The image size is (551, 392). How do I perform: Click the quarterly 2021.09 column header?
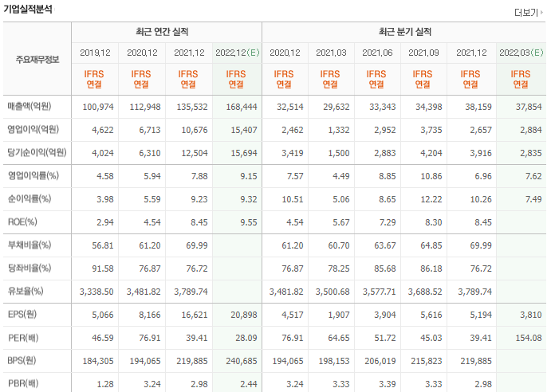click(x=423, y=53)
